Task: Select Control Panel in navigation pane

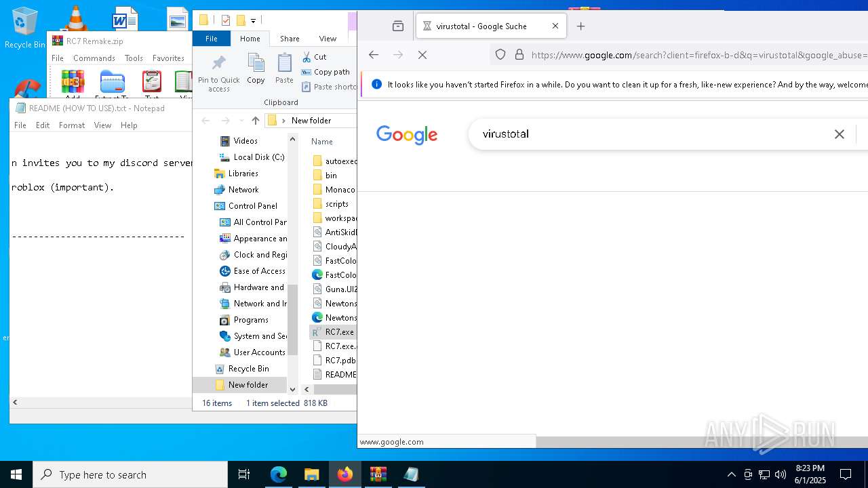Action: (252, 206)
